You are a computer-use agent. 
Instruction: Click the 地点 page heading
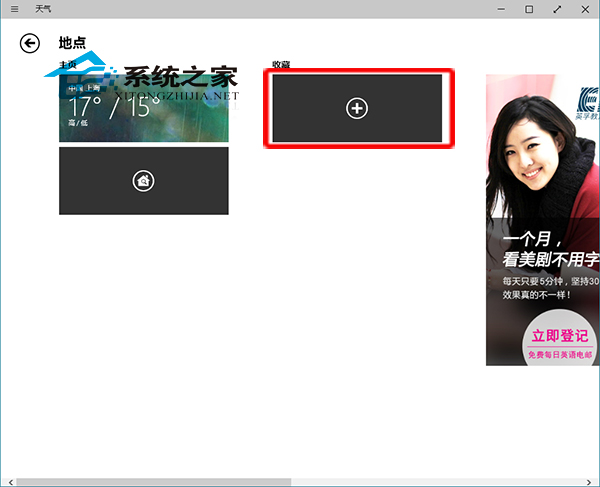72,43
